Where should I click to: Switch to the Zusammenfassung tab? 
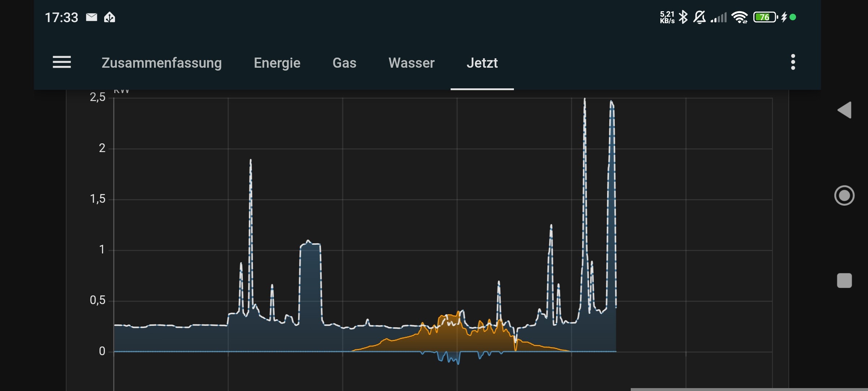click(161, 63)
